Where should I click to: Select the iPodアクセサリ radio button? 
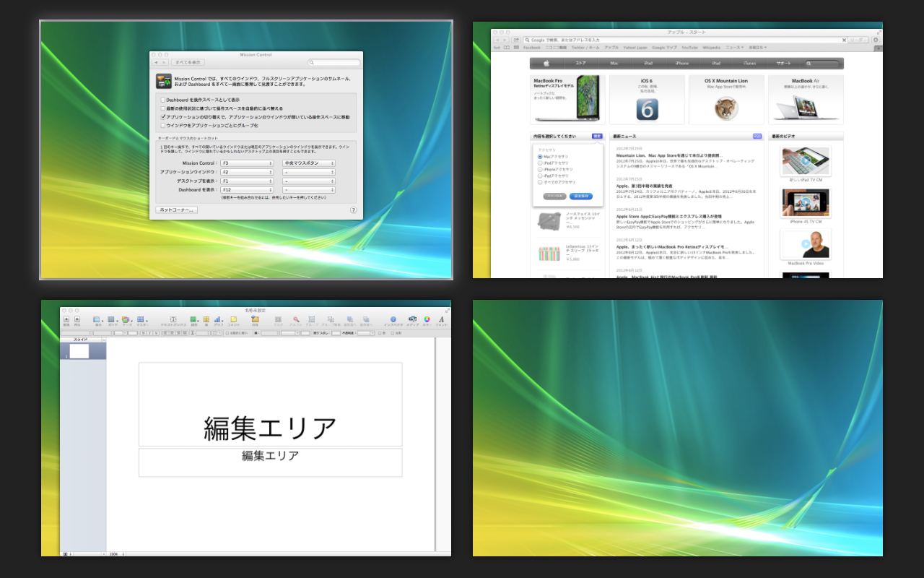[x=540, y=163]
